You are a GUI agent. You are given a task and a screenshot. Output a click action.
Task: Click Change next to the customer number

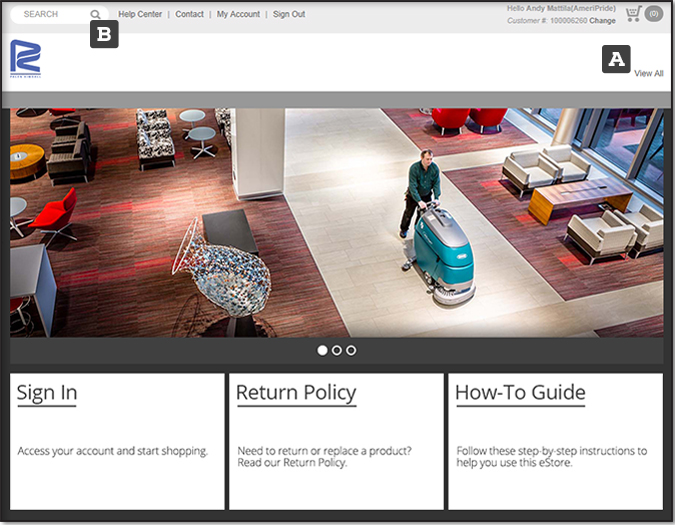pyautogui.click(x=602, y=21)
